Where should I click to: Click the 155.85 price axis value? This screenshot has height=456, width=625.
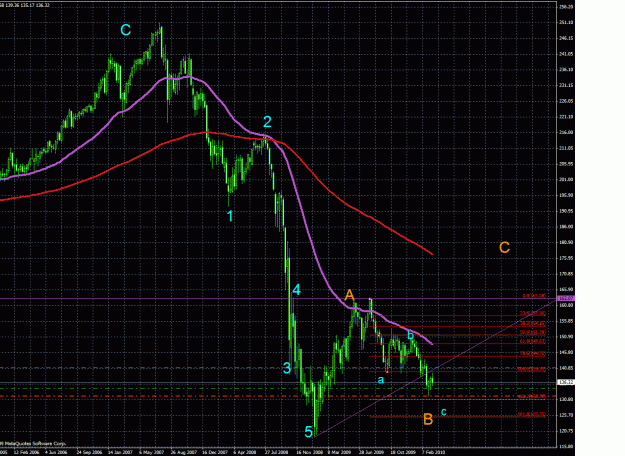coord(566,321)
